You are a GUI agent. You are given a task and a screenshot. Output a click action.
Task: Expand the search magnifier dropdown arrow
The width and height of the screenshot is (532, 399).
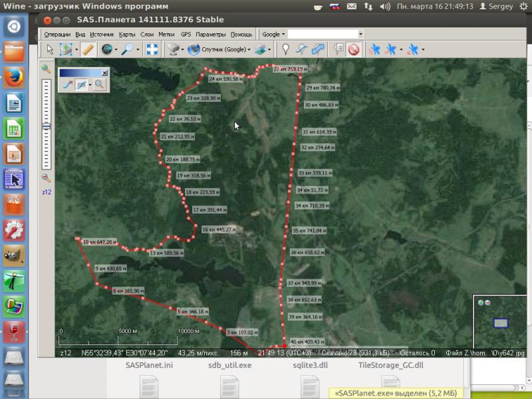(138, 50)
